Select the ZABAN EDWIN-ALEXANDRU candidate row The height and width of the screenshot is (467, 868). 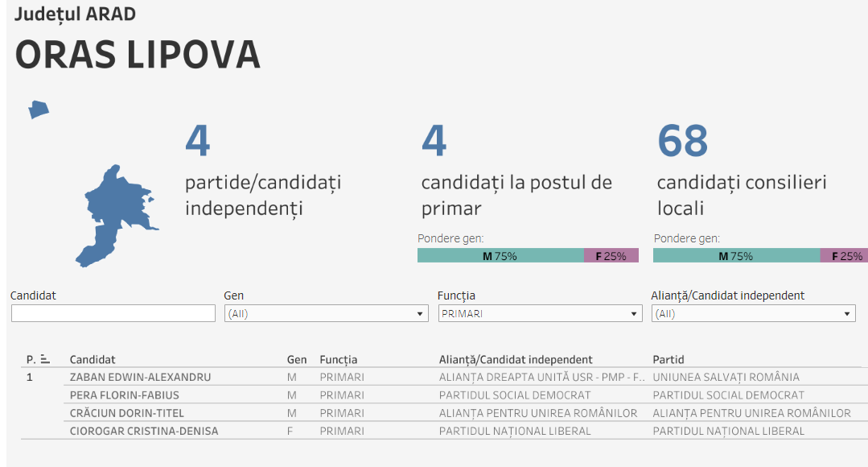coord(140,377)
